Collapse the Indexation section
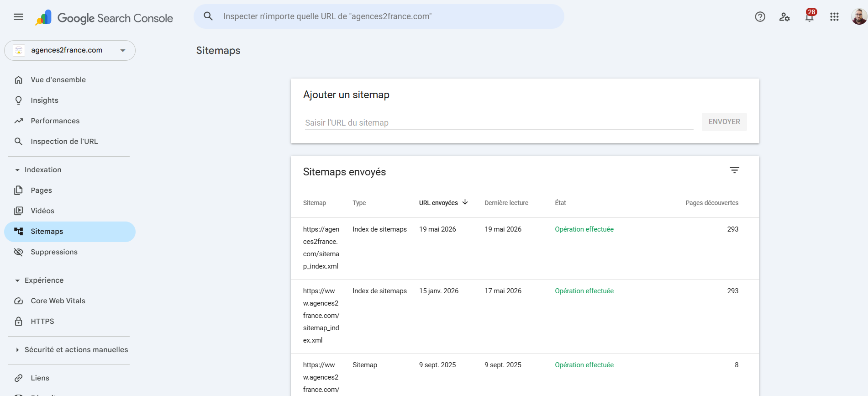868x396 pixels. 17,170
